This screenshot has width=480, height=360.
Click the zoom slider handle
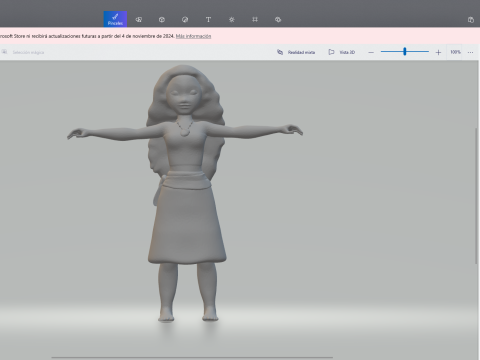pyautogui.click(x=405, y=51)
